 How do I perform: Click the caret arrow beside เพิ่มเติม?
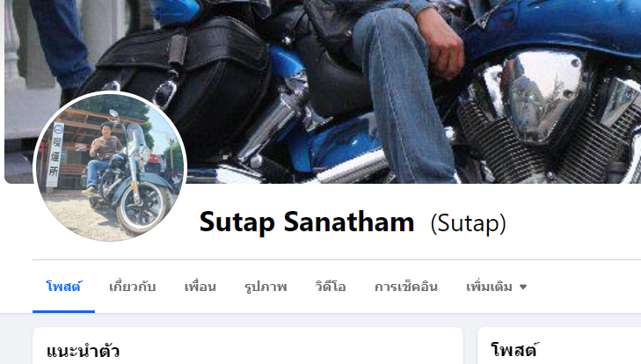[523, 288]
